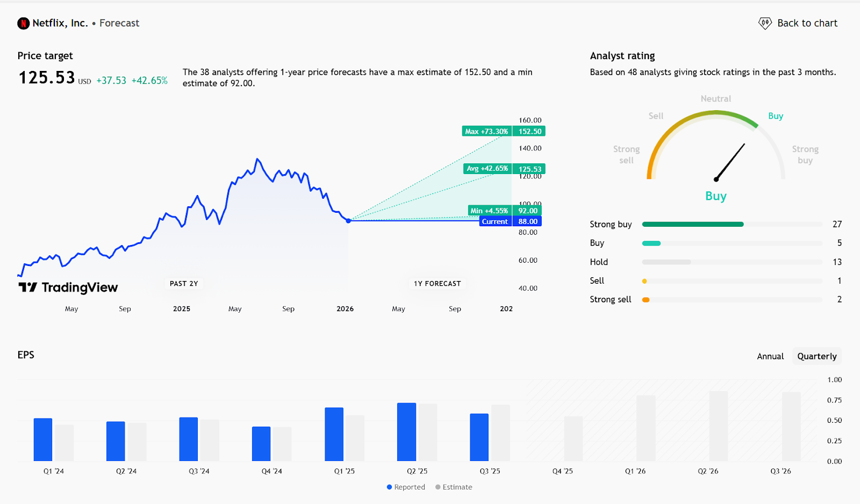Click the gray Estimate legend dot

tap(438, 487)
